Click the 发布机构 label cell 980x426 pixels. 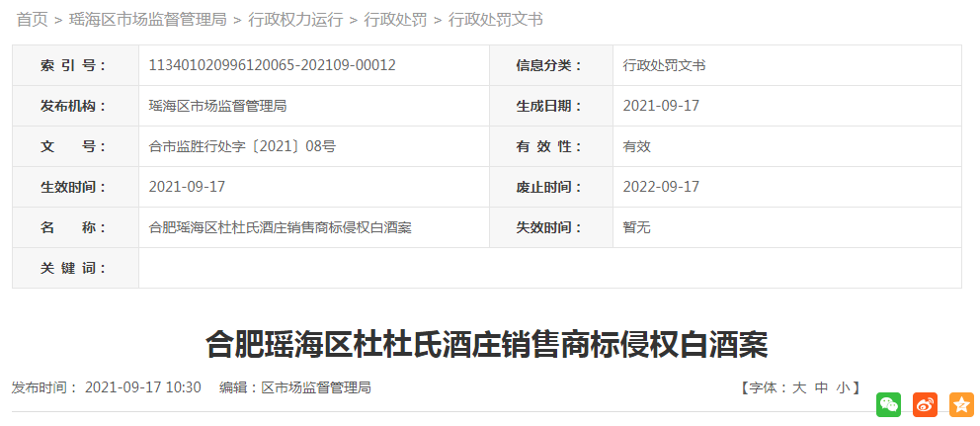[76, 106]
